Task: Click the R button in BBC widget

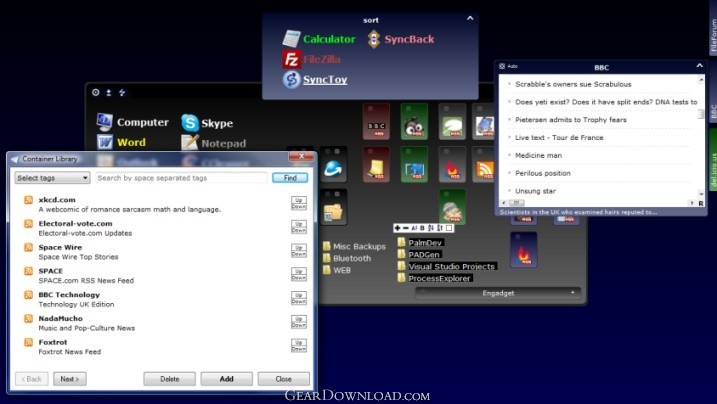Action: (701, 203)
